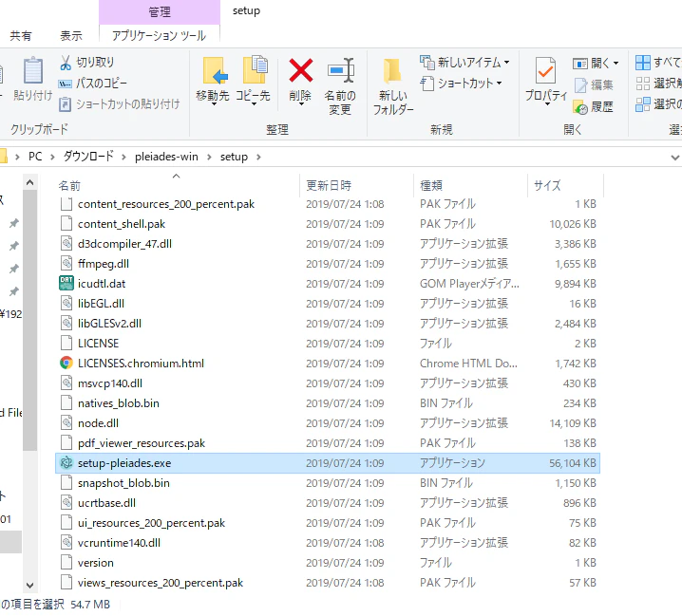Image resolution: width=682 pixels, height=616 pixels.
Task: Open the Delete (削除) dropdown arrow
Action: (x=301, y=104)
